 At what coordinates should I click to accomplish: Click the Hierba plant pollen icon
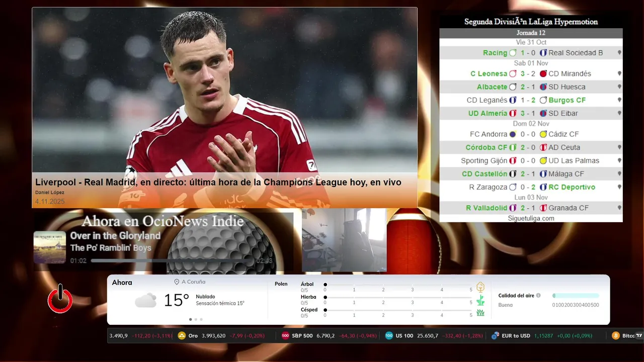(x=480, y=300)
